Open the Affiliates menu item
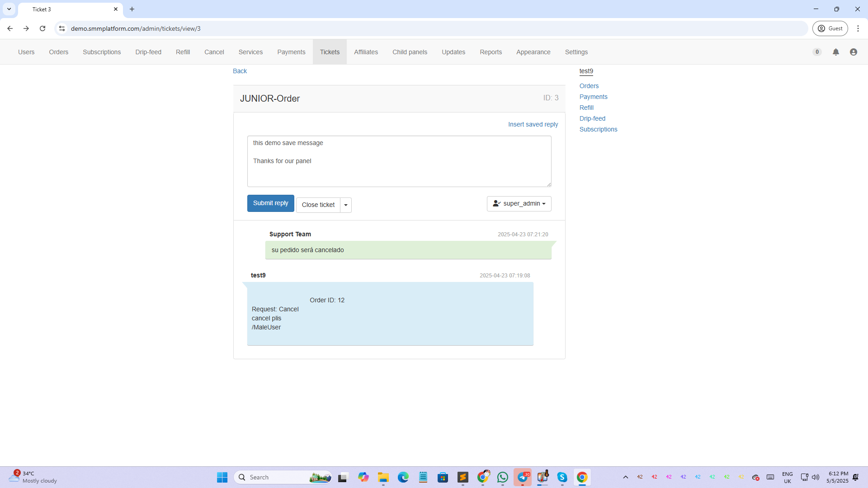Image resolution: width=868 pixels, height=488 pixels. click(x=366, y=52)
